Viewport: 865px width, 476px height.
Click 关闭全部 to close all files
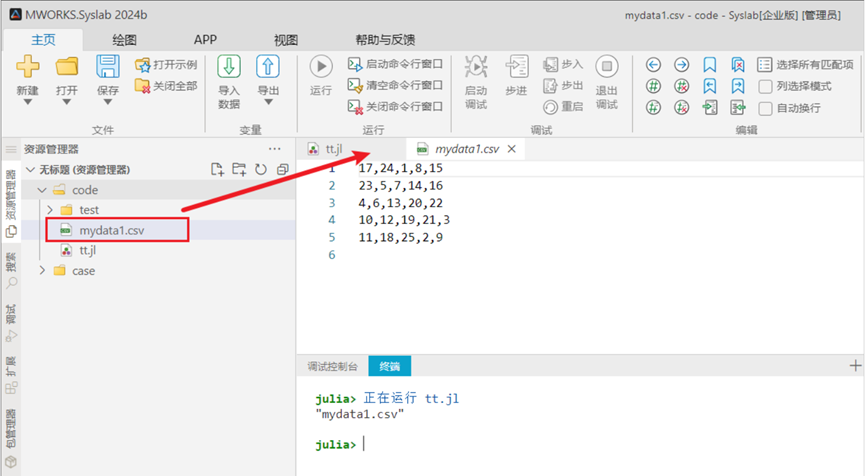pyautogui.click(x=166, y=86)
